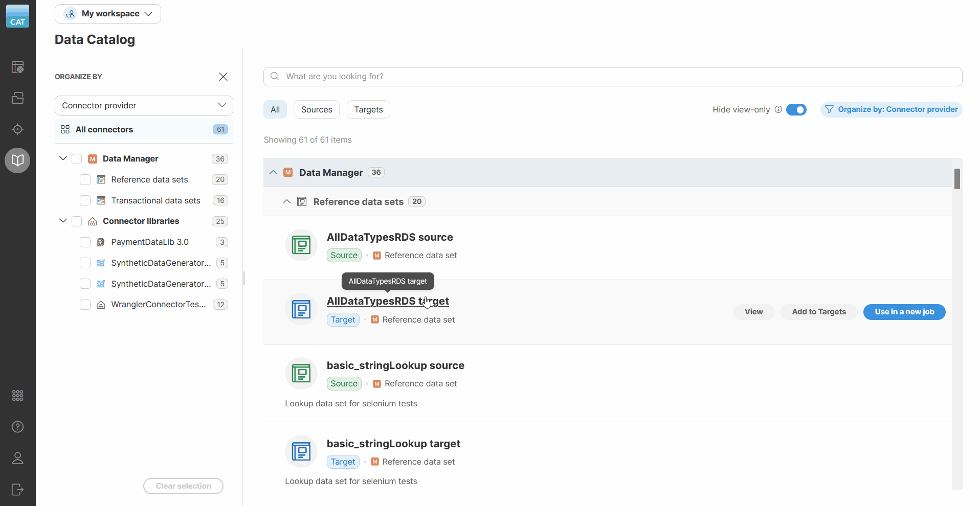Open the help question mark icon

click(18, 427)
